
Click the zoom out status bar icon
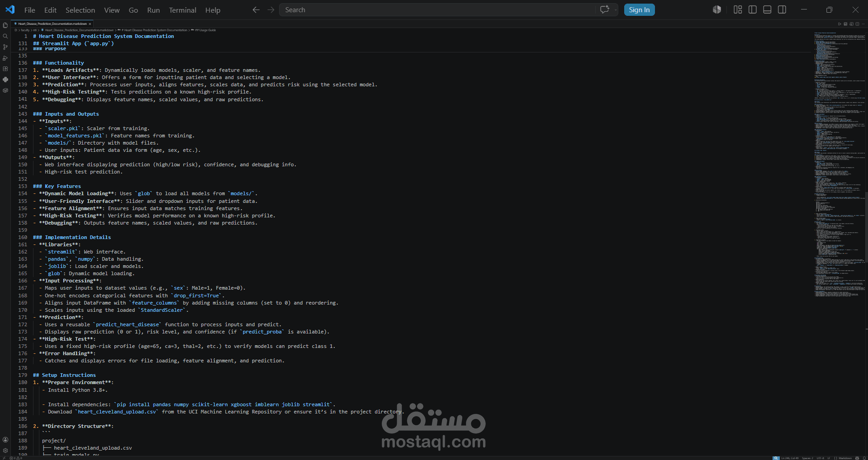click(x=776, y=458)
